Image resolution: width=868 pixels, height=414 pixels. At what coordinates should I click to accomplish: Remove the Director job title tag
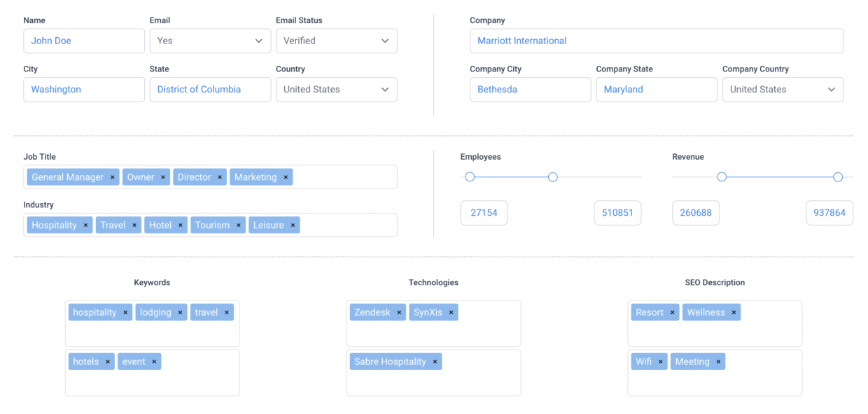click(219, 177)
